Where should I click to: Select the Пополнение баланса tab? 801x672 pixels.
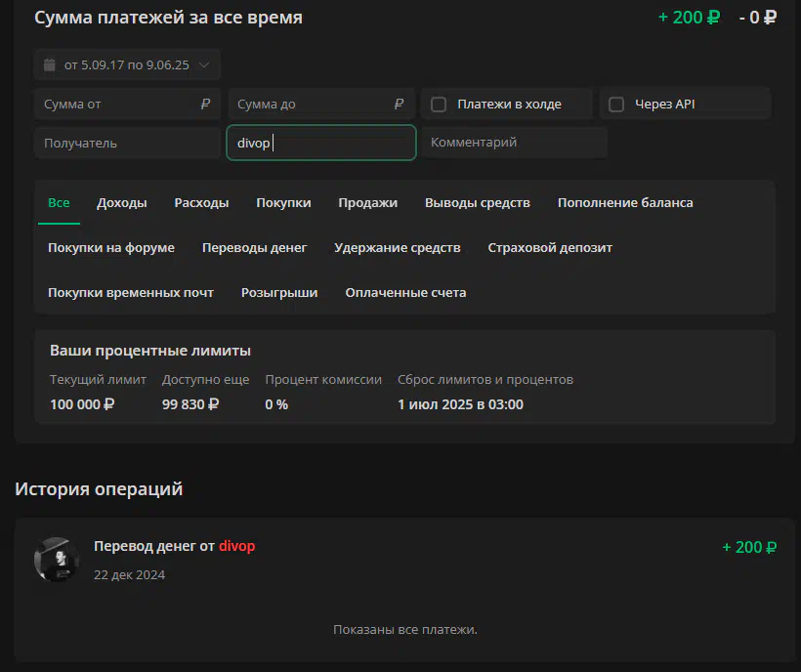click(625, 203)
